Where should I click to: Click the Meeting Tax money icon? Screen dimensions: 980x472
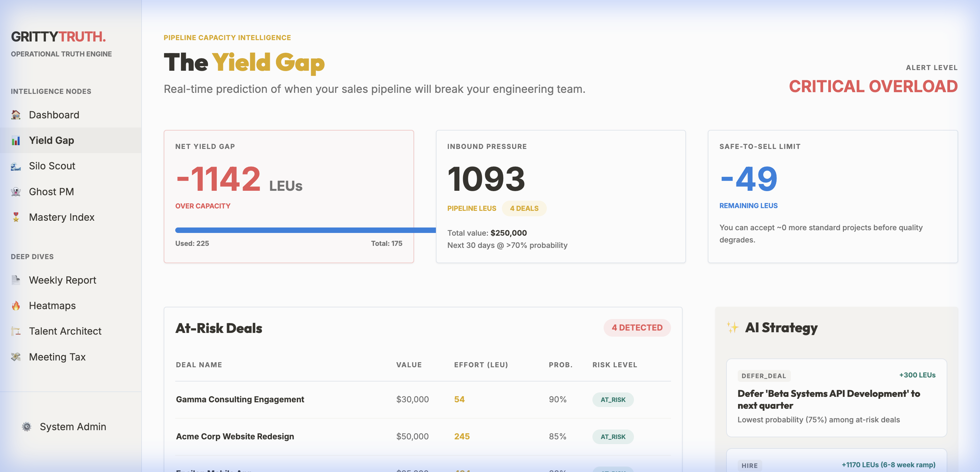pyautogui.click(x=16, y=357)
